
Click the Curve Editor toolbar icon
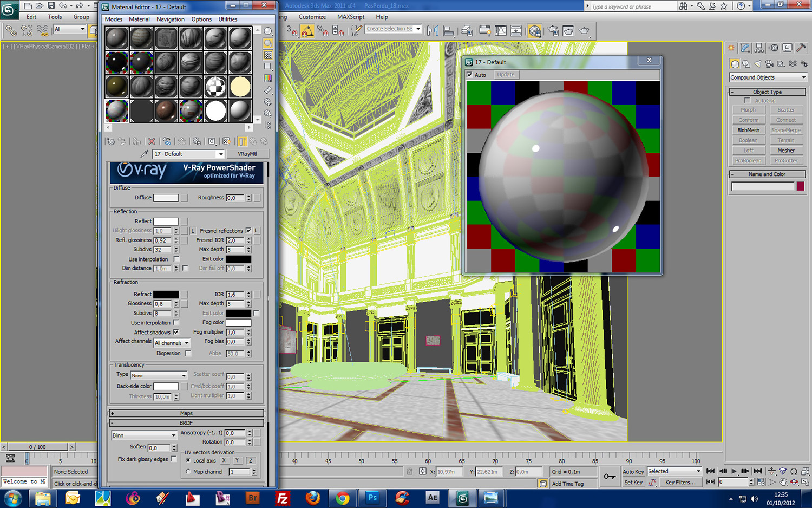(501, 31)
